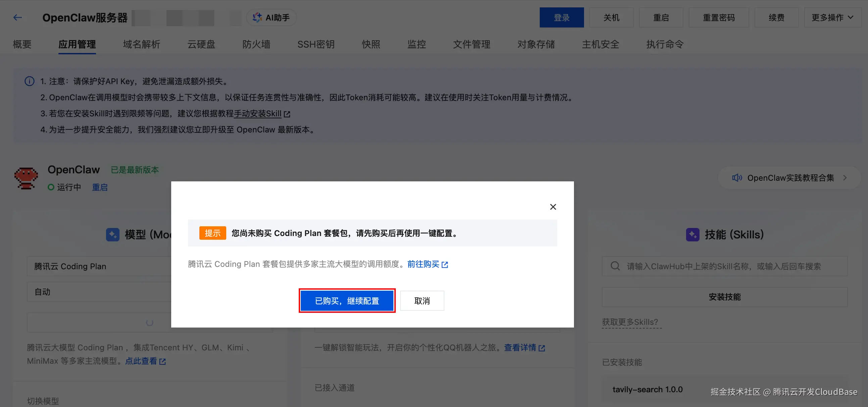Image resolution: width=868 pixels, height=407 pixels.
Task: Click the magnifier in the Skill search box
Action: click(615, 266)
